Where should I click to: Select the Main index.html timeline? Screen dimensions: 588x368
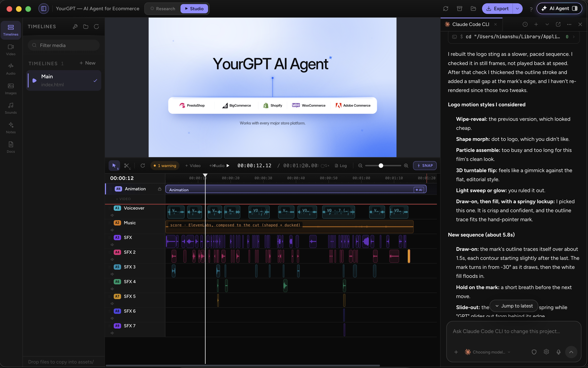[64, 81]
